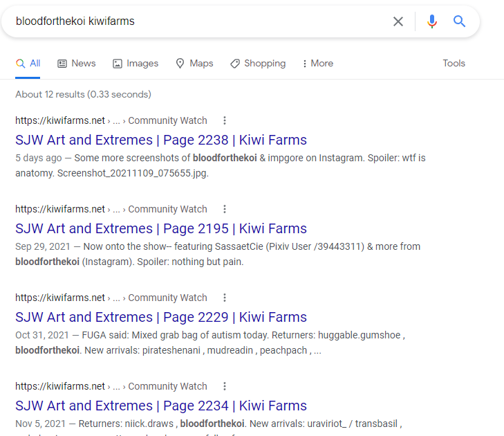Open 'SJW Art and Extremes | Page 2234' link
Screen dimensions: 504x436
161,406
